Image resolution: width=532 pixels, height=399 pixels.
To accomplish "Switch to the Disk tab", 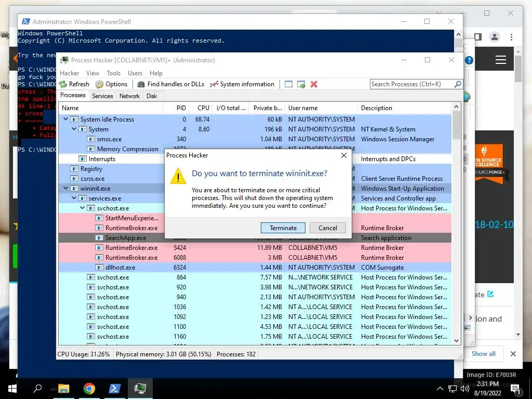I will point(152,96).
